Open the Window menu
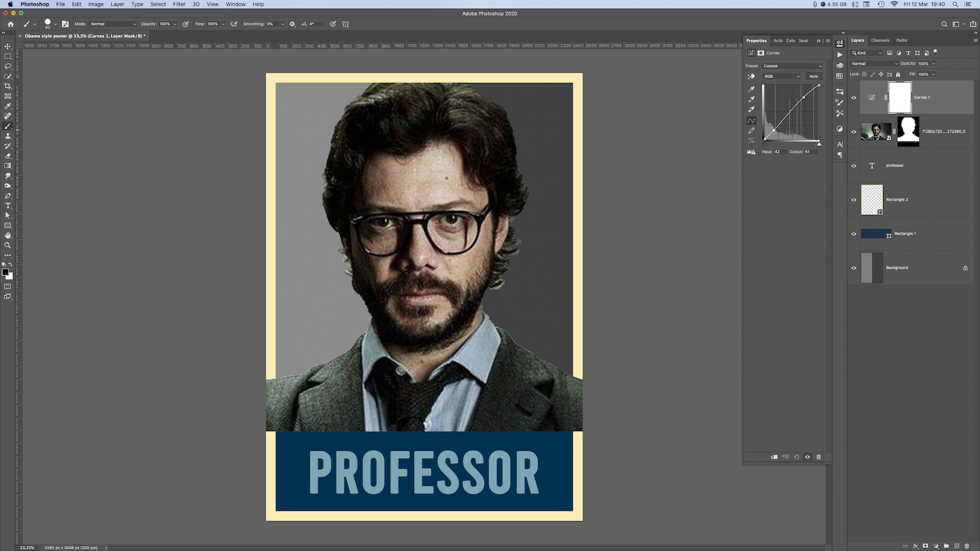 coord(235,4)
